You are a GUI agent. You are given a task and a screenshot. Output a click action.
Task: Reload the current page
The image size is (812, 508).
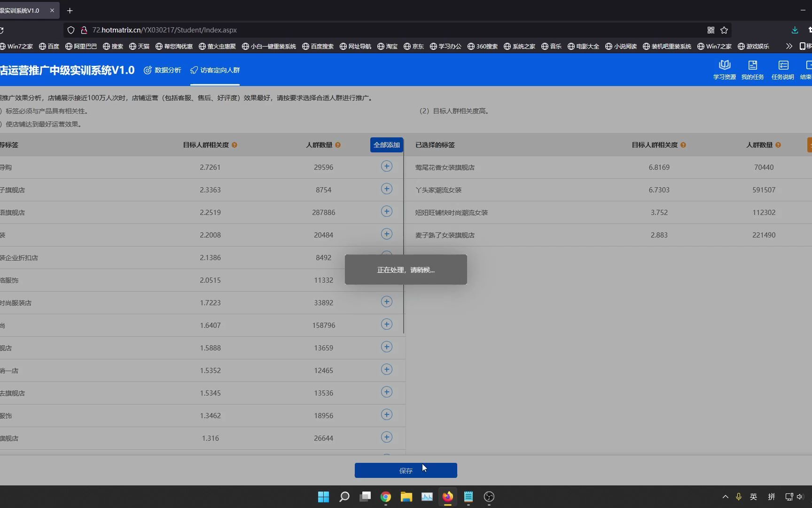(2, 30)
